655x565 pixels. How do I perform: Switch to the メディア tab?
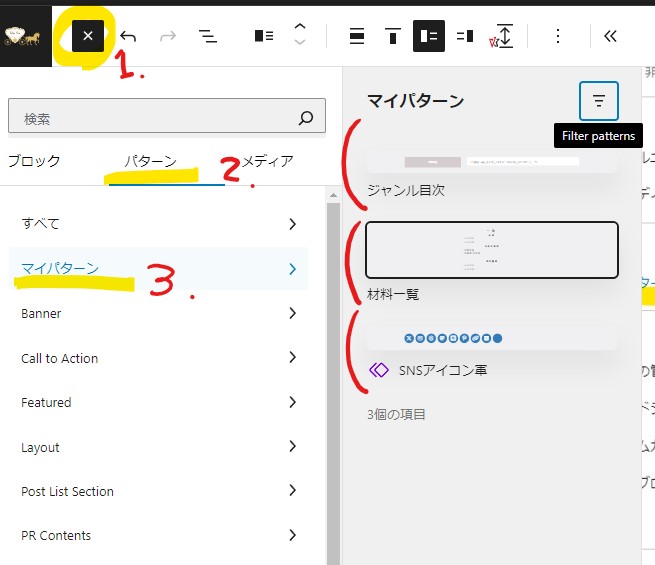coord(268,161)
